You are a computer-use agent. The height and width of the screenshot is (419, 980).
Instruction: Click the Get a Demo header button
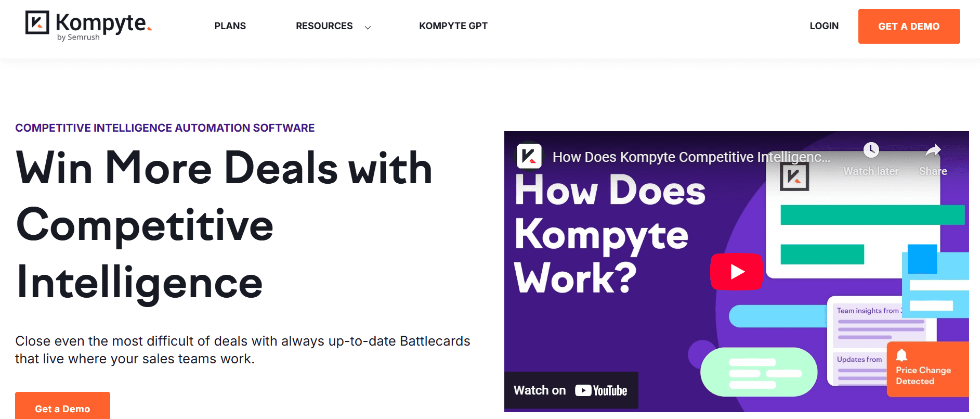point(909,26)
